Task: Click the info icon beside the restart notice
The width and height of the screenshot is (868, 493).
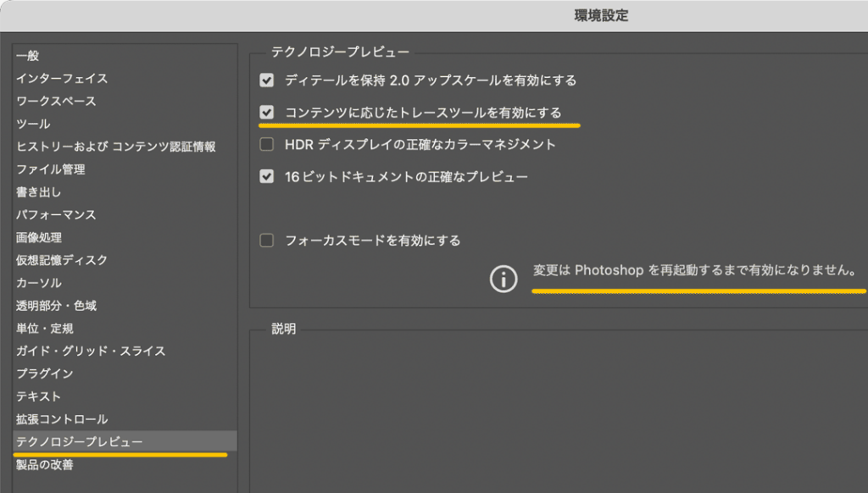Action: (x=504, y=278)
